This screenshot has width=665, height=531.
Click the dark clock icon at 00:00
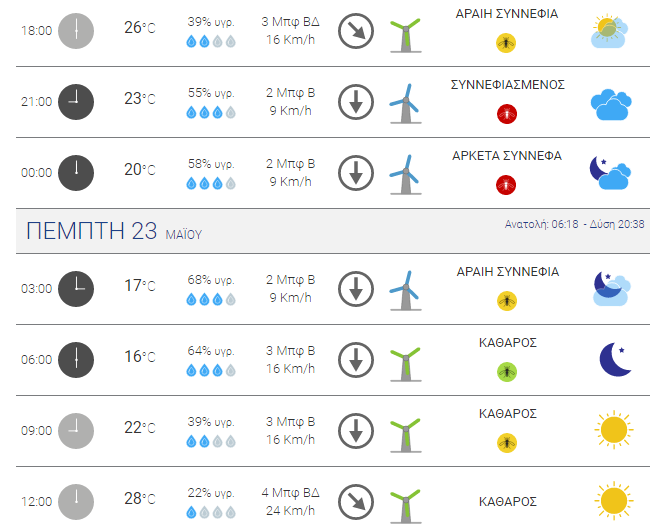click(76, 173)
